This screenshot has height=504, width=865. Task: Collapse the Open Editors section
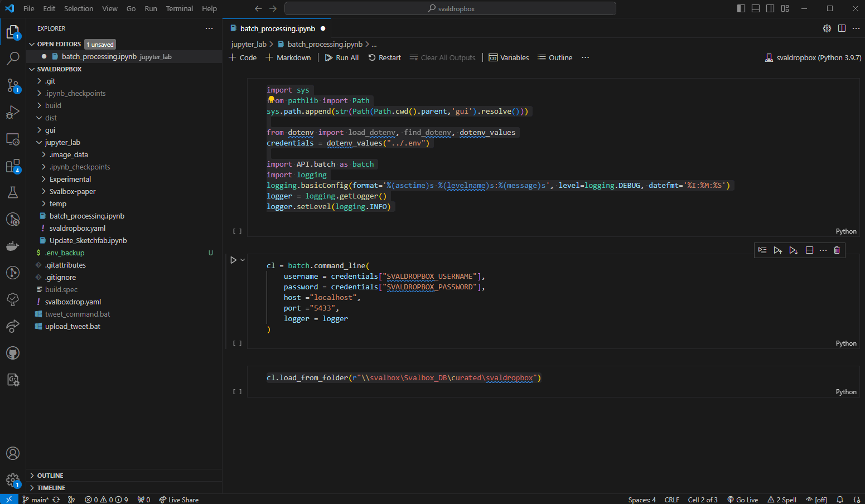point(32,44)
